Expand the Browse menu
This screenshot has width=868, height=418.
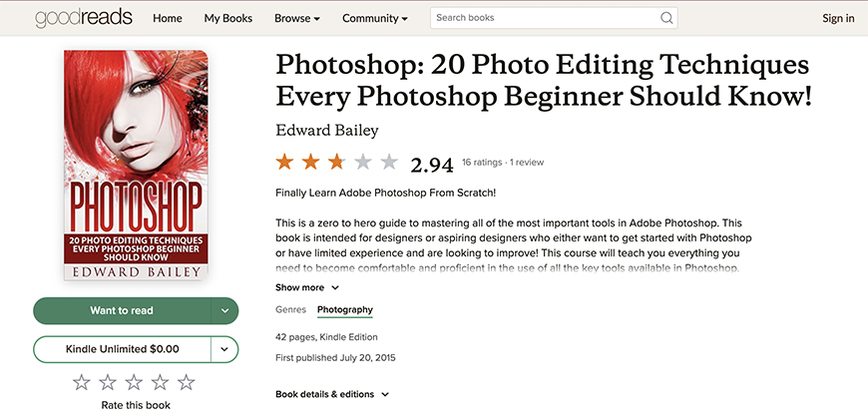(296, 18)
